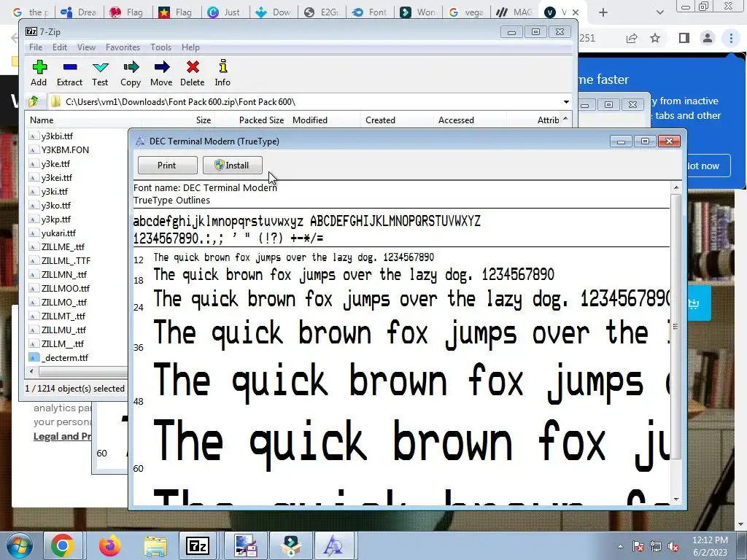Toggle the Chrome side panel icon
The image size is (747, 560).
[x=684, y=38]
